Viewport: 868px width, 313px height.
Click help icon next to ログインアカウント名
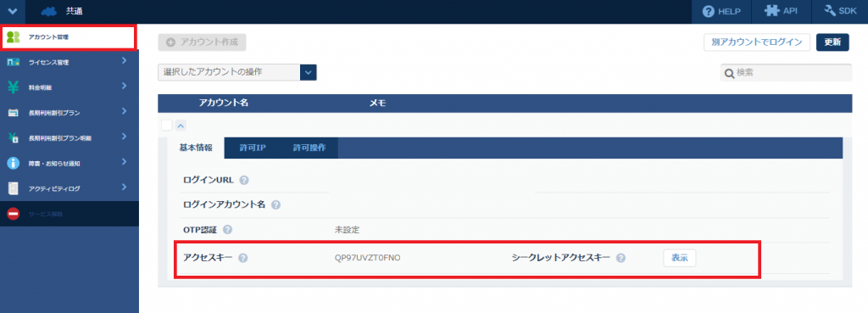click(x=275, y=205)
